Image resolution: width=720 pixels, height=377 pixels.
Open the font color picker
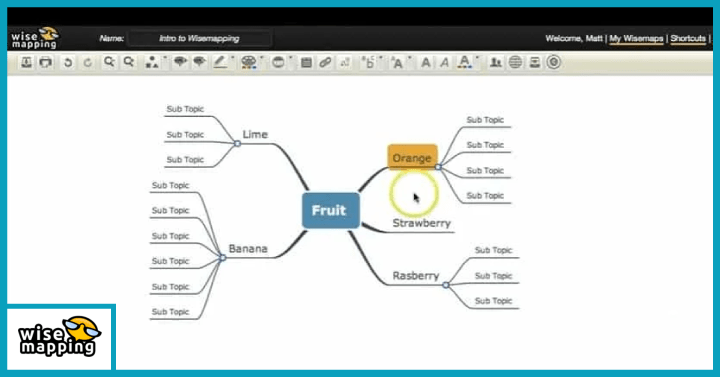[465, 62]
